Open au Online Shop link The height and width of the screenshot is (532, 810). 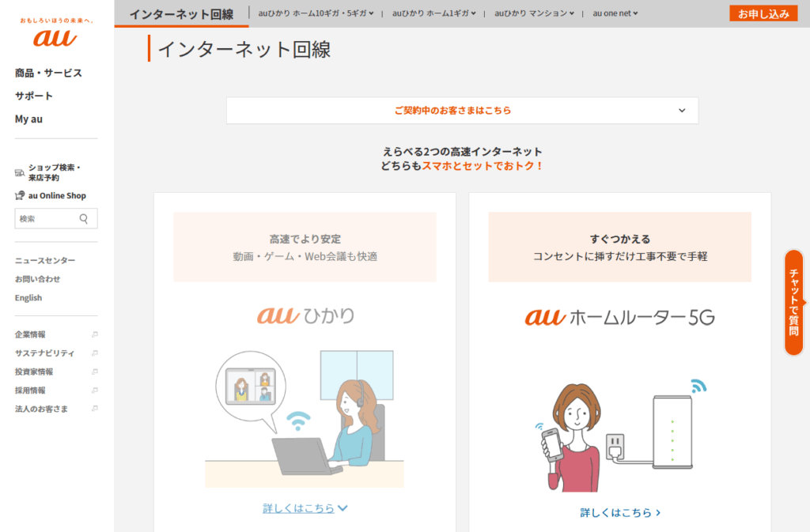(x=57, y=195)
